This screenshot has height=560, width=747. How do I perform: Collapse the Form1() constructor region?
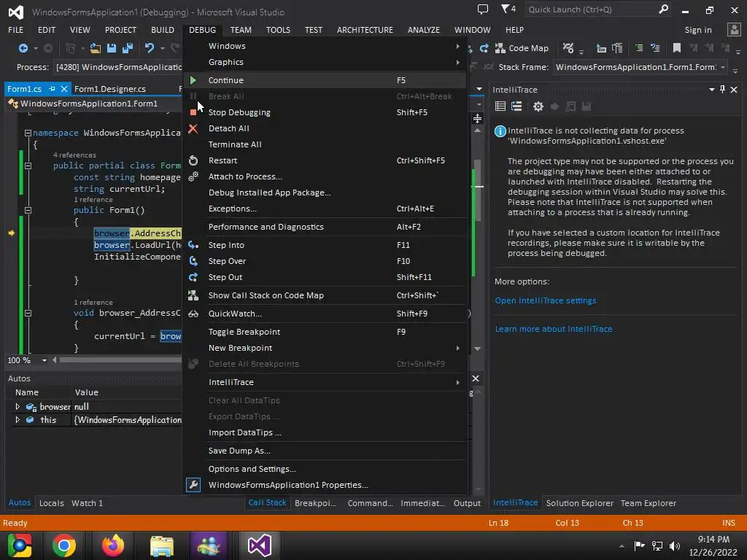click(x=28, y=211)
